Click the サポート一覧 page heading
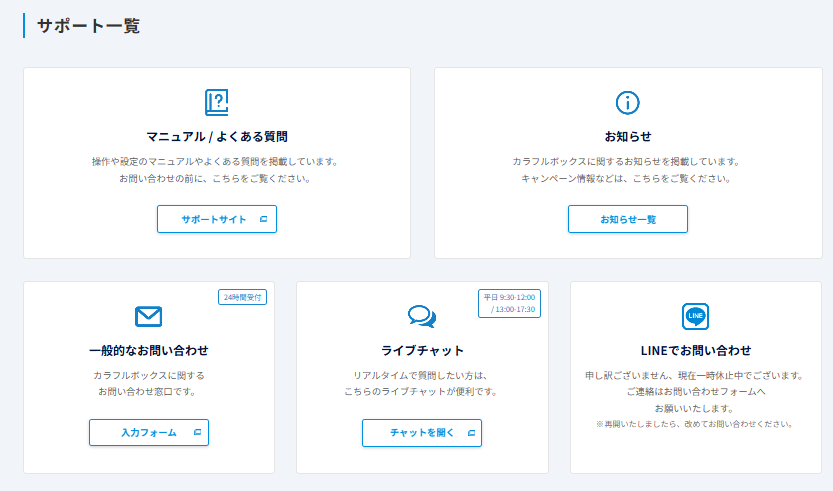This screenshot has height=491, width=833. 88,27
